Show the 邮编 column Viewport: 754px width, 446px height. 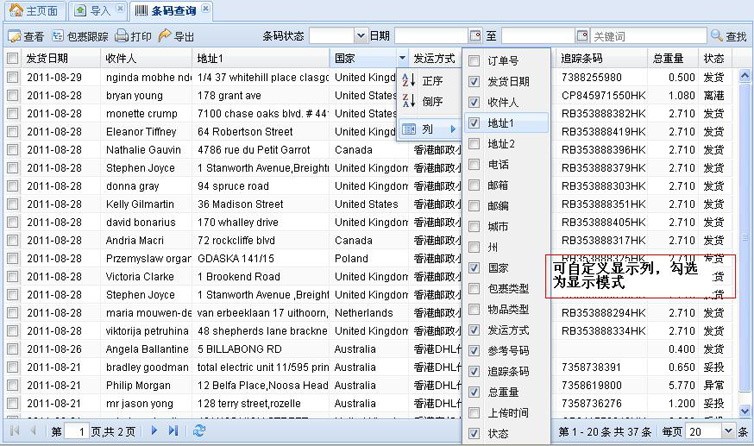pos(474,206)
